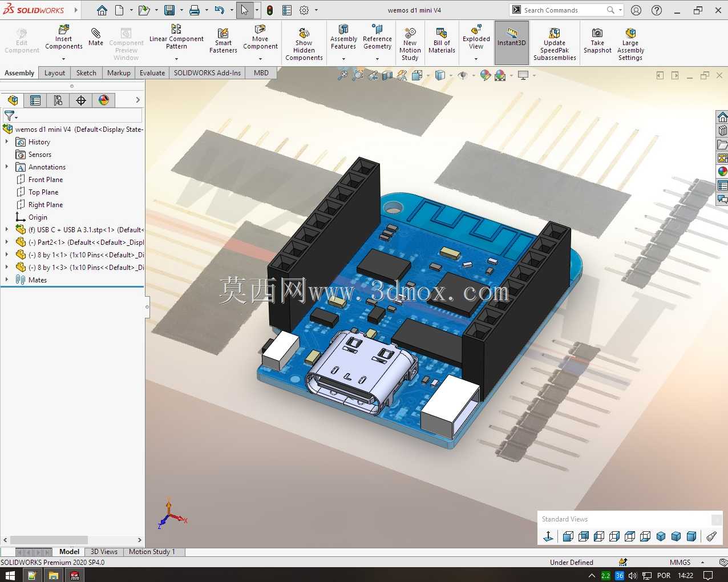728x582 pixels.
Task: Open Assembly Features
Action: [x=343, y=37]
